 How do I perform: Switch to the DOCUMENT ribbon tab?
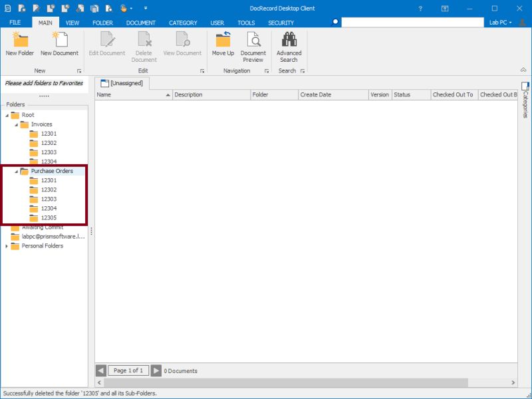click(141, 23)
